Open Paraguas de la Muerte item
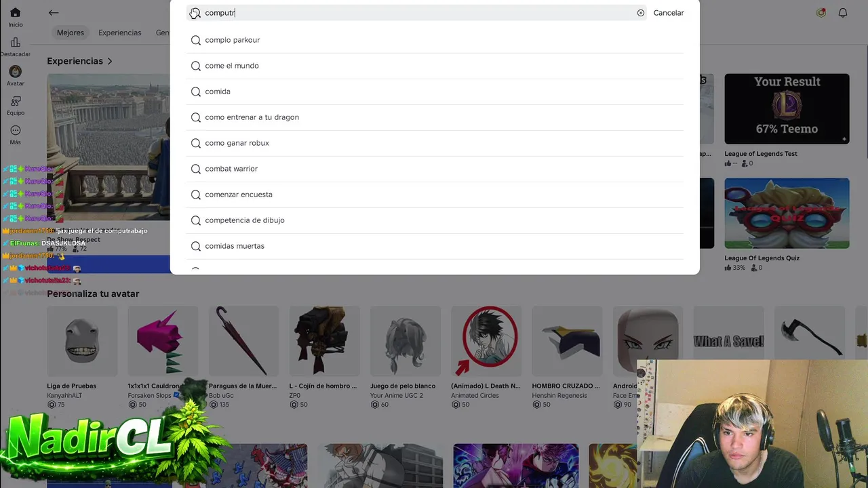The width and height of the screenshot is (868, 488). (x=243, y=342)
